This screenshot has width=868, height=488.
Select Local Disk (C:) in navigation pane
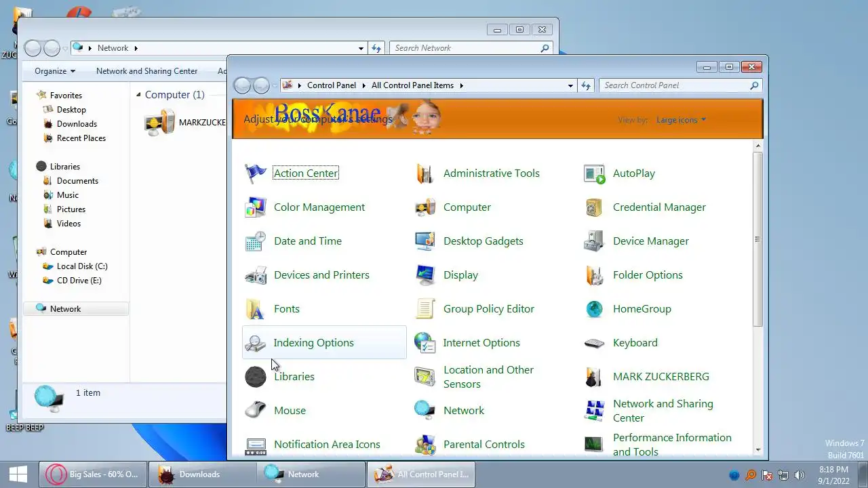pos(82,266)
